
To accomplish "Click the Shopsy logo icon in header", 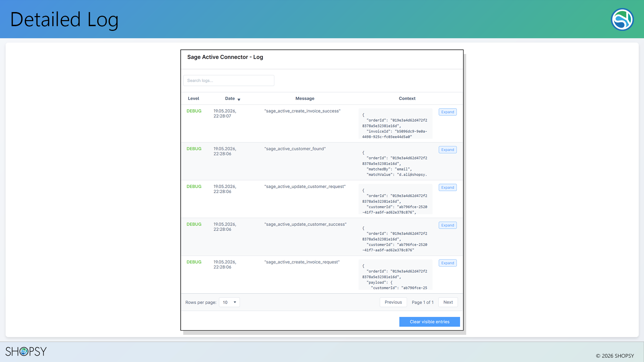I will point(622,19).
